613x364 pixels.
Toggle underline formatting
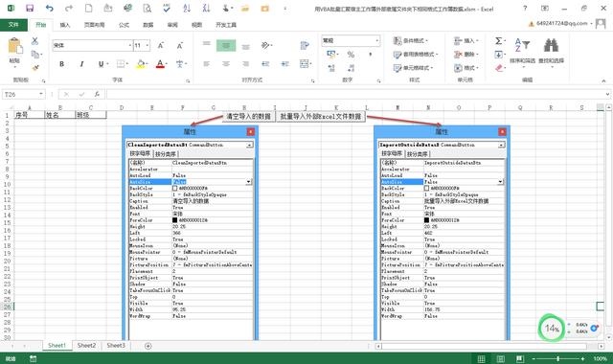pos(101,64)
